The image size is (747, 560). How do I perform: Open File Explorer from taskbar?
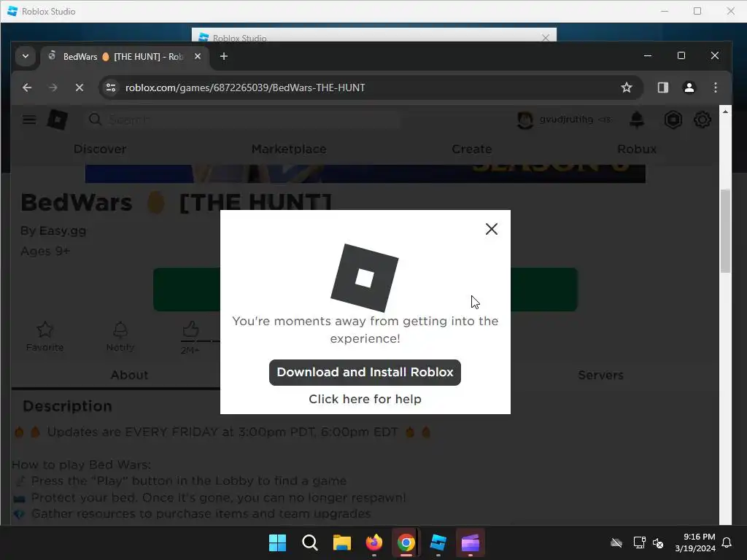point(341,542)
